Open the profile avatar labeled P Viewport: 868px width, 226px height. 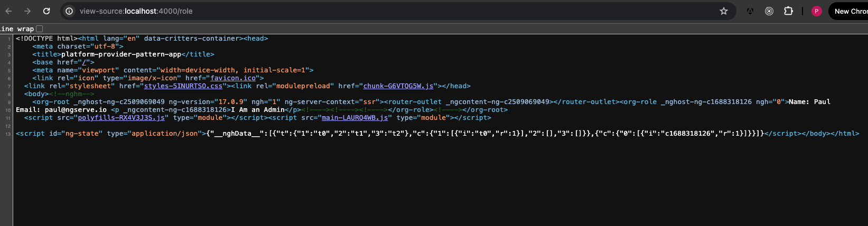(x=817, y=11)
